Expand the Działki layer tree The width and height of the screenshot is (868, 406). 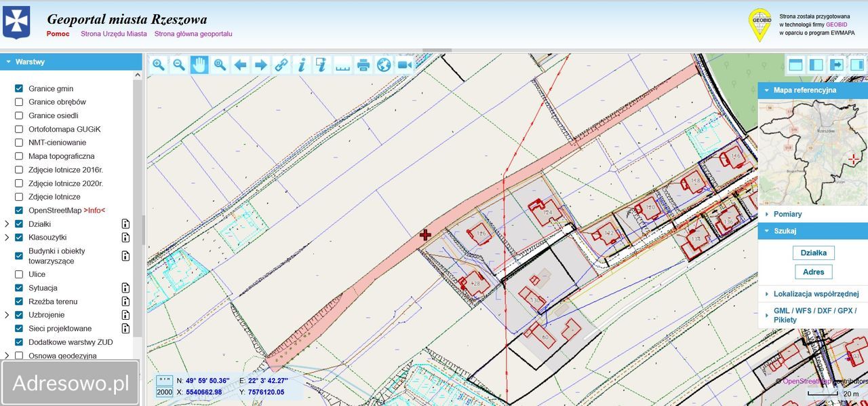7,224
